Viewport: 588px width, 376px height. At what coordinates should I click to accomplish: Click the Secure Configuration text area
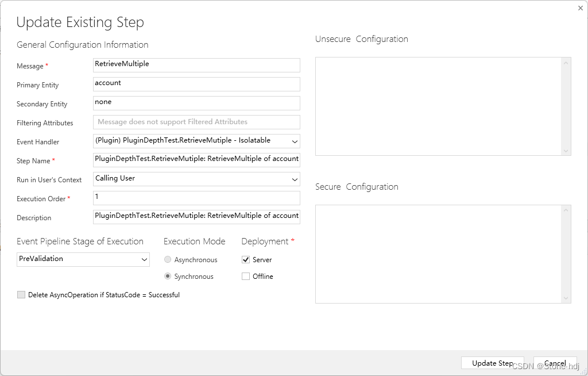click(x=438, y=254)
